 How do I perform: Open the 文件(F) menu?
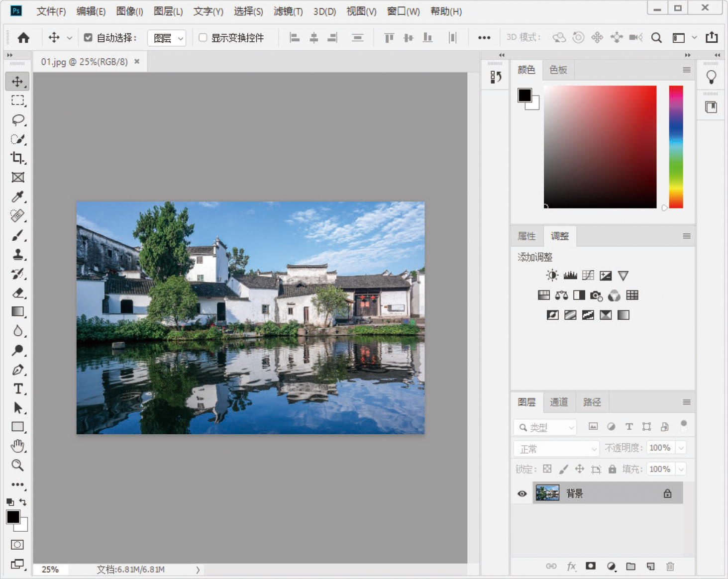51,11
